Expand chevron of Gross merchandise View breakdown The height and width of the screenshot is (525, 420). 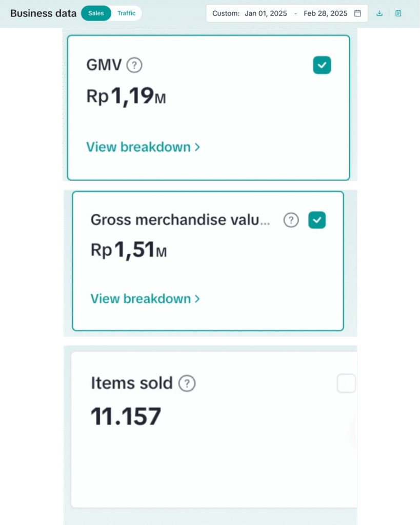point(197,299)
